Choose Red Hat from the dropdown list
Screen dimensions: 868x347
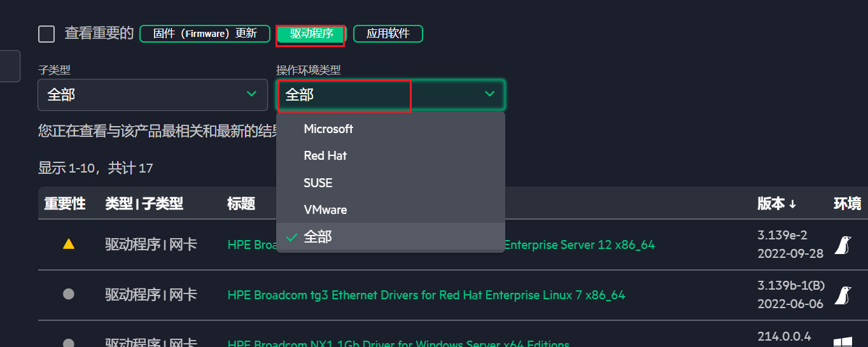coord(325,155)
